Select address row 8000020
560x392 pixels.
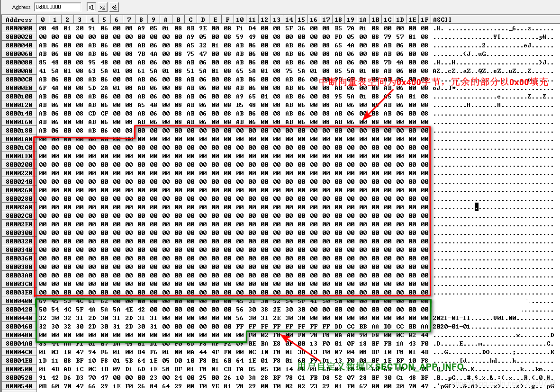click(x=19, y=37)
